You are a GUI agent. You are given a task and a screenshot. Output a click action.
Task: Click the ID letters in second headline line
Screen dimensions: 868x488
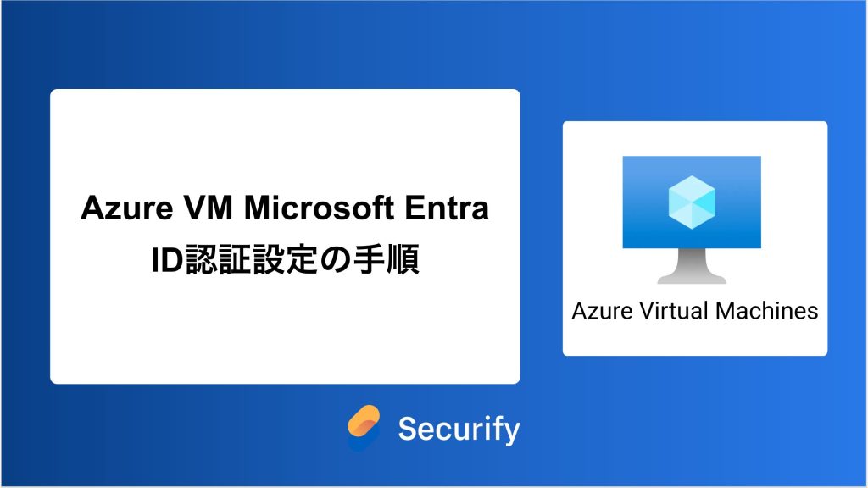(167, 260)
